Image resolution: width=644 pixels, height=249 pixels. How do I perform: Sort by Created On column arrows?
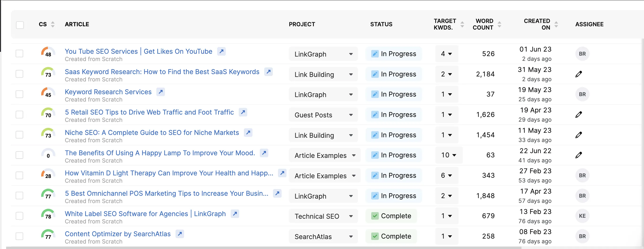pyautogui.click(x=556, y=24)
